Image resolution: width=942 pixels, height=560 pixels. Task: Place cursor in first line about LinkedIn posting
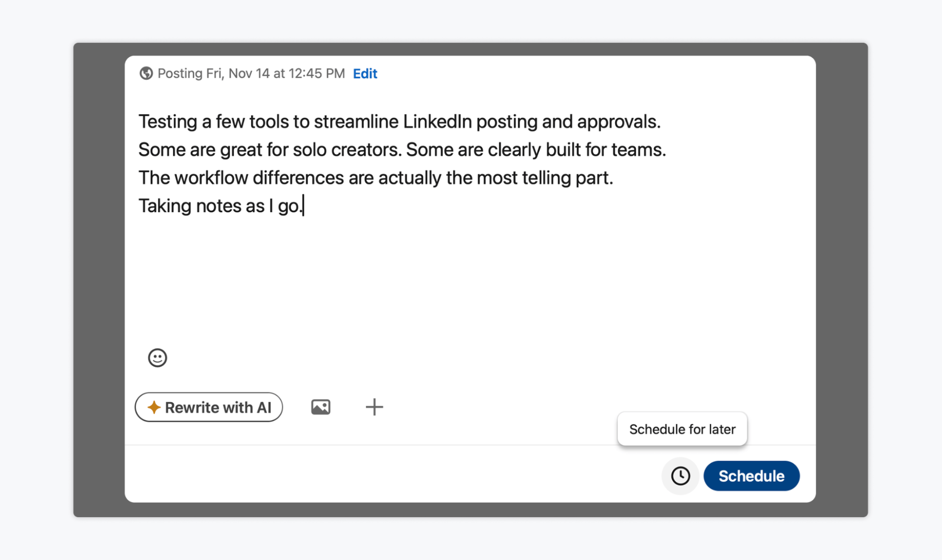pos(399,122)
